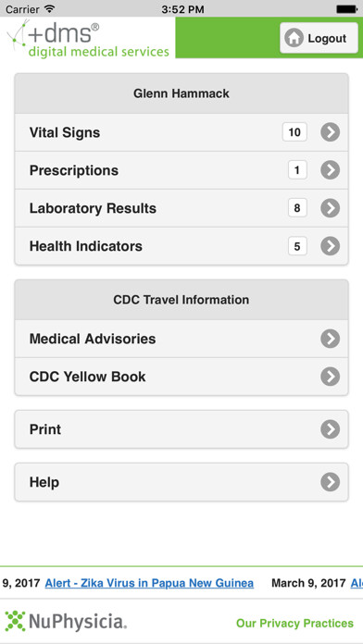
Task: Open Laboratory Results label
Action: coord(93,208)
